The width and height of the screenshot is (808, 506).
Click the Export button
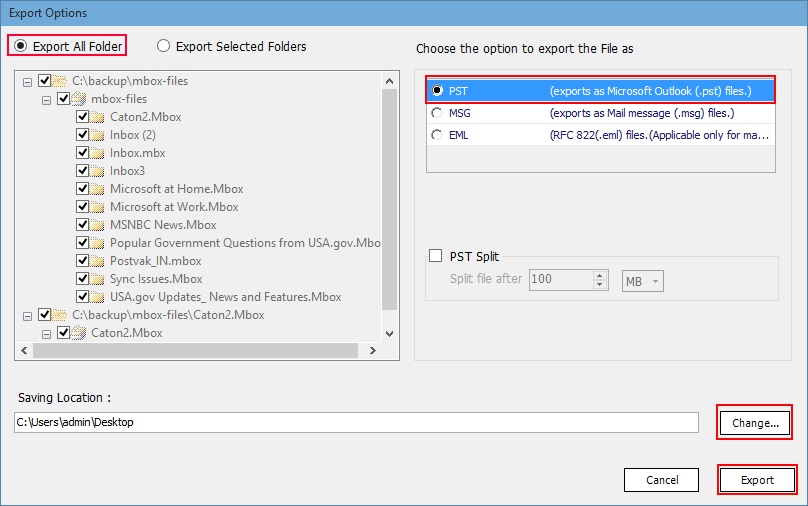click(757, 480)
